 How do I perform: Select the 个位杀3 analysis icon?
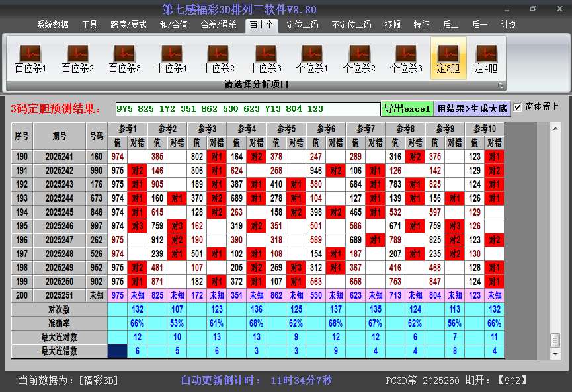coord(406,59)
